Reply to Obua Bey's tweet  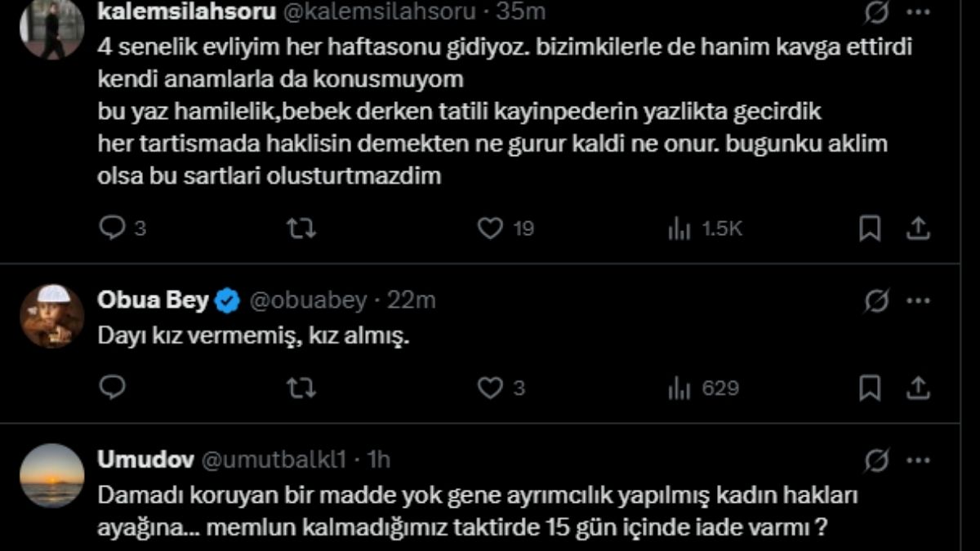click(x=112, y=389)
